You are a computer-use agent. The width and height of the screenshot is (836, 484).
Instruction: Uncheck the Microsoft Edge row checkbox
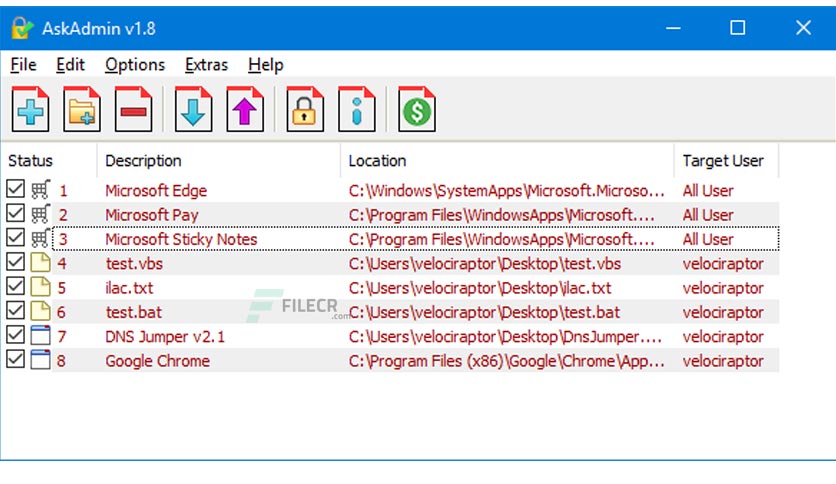15,189
